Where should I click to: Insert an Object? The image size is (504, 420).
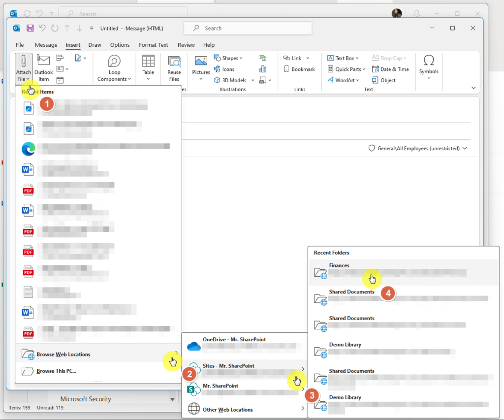383,80
